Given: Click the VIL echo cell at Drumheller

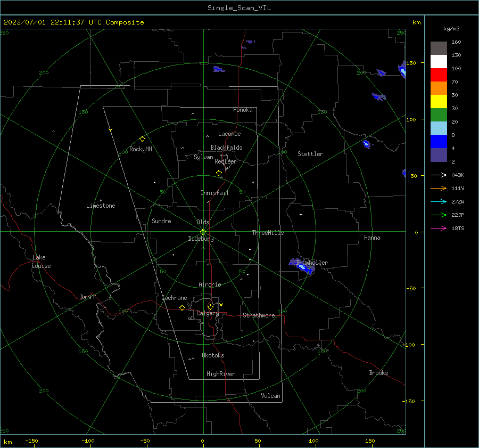Looking at the screenshot, I should click(302, 267).
